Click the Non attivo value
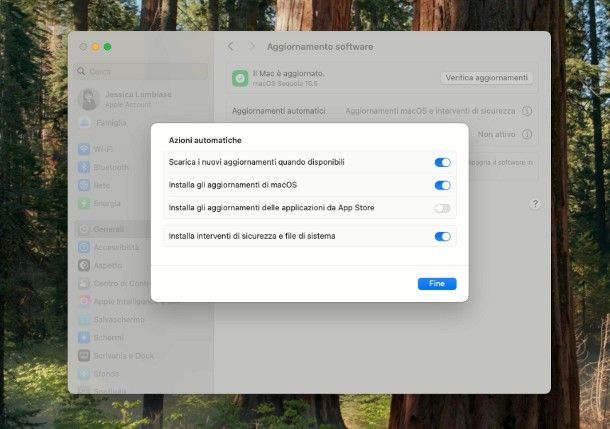 coord(496,134)
